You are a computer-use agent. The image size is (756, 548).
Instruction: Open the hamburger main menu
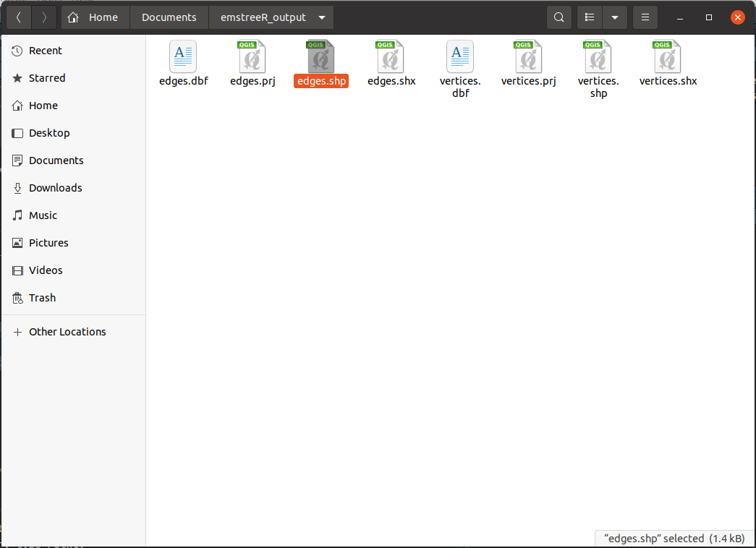pos(645,17)
